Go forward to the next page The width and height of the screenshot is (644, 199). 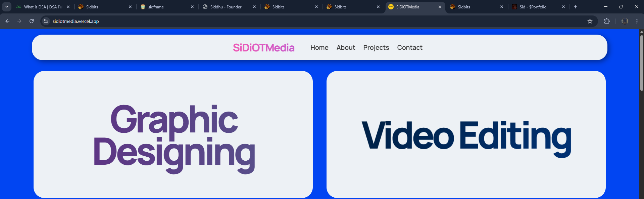19,21
